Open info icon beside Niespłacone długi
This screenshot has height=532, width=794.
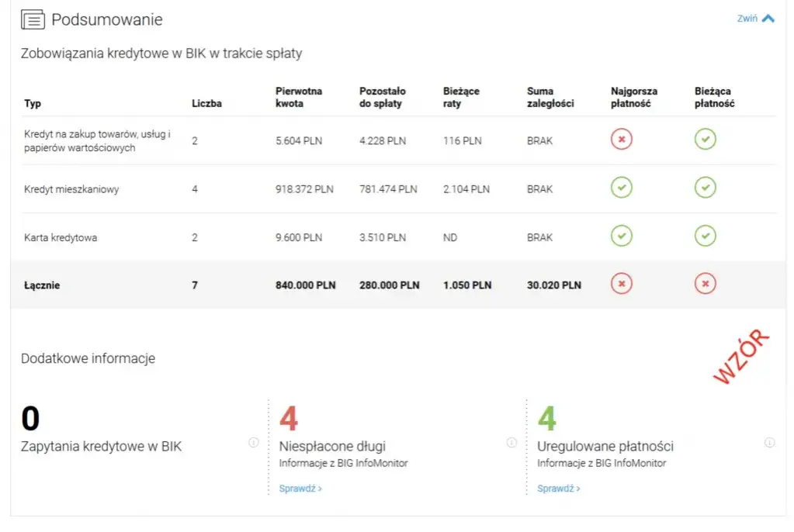(x=511, y=443)
